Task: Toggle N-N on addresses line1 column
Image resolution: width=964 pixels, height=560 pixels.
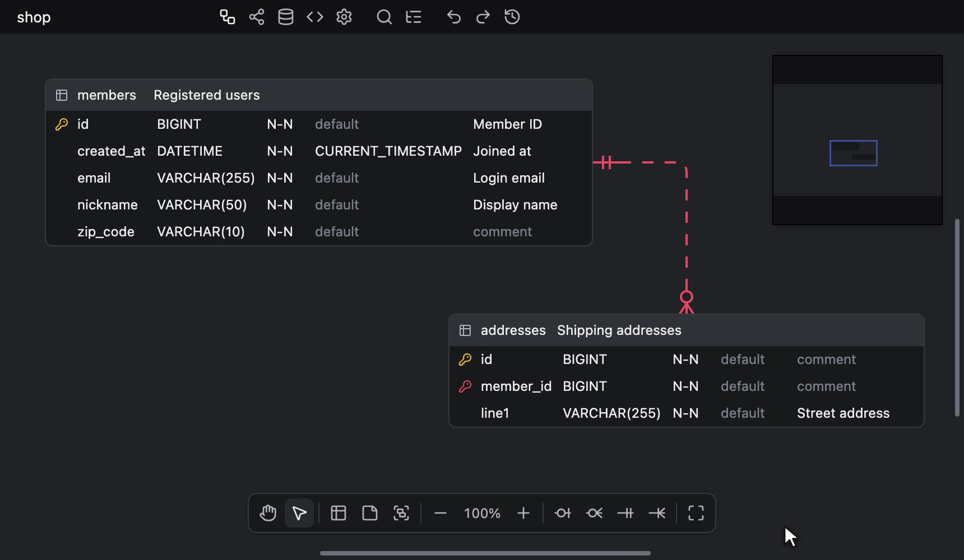Action: (x=685, y=413)
